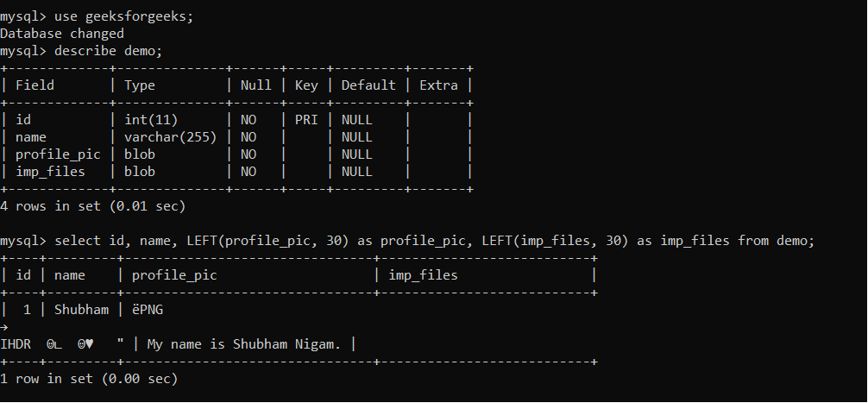Click the 'Key' column header
This screenshot has height=403, width=868.
306,85
